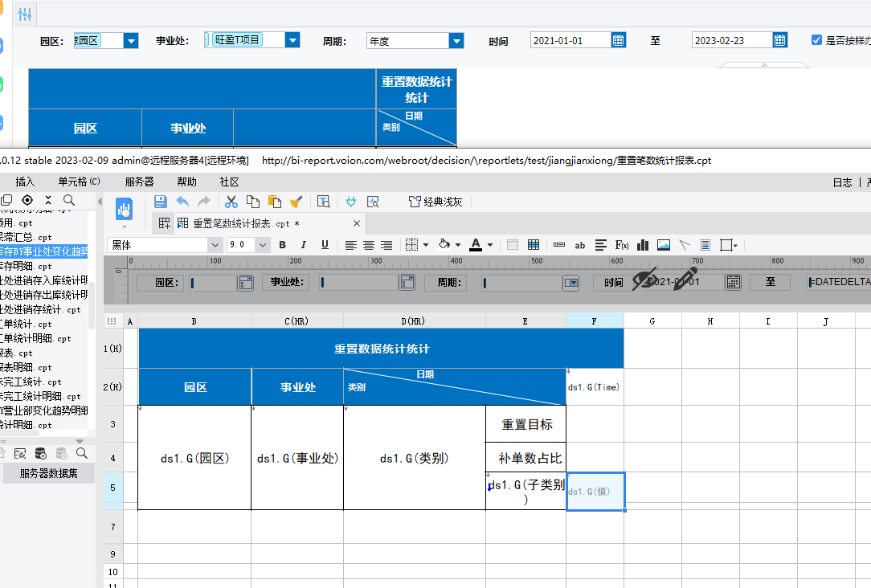Align cell text to the right
Image resolution: width=871 pixels, height=588 pixels.
coord(386,245)
